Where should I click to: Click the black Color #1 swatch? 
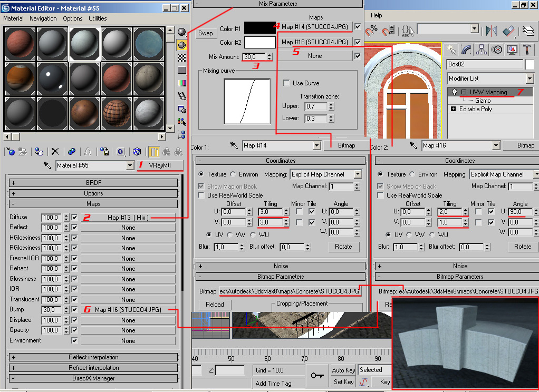pos(259,28)
